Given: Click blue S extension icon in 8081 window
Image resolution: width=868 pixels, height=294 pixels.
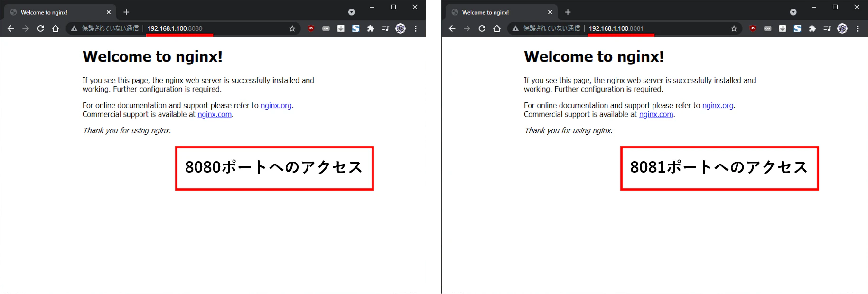Looking at the screenshot, I should click(797, 28).
